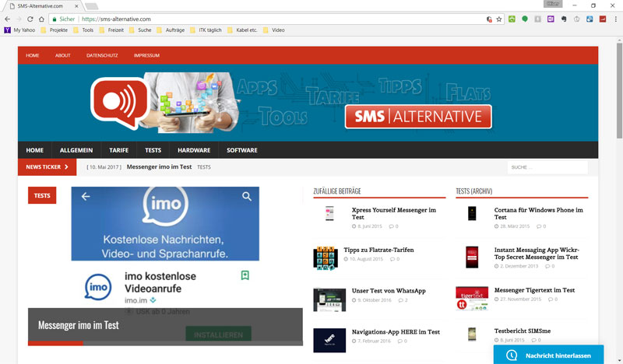
Task: Open ticker headline Messenger imo im Test
Action: pos(159,167)
